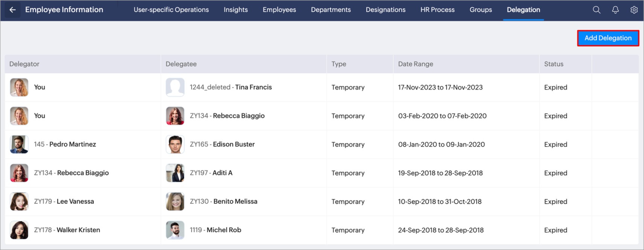Click Lee Vanessa's profile photo
Screen dimensions: 644x250
click(x=19, y=201)
